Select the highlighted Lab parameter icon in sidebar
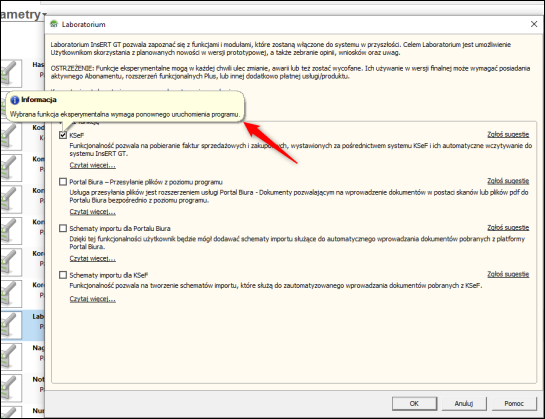The width and height of the screenshot is (545, 419). [x=11, y=325]
